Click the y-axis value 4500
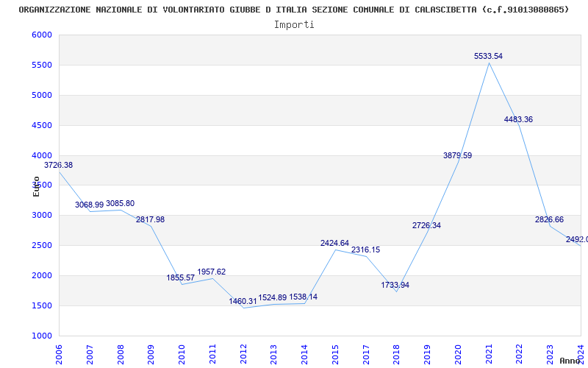The height and width of the screenshot is (368, 588). click(x=42, y=125)
